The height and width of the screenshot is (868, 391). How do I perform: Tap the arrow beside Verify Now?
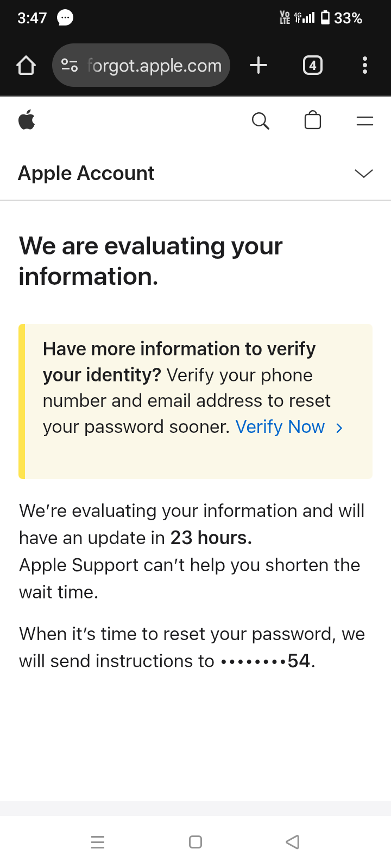click(340, 428)
